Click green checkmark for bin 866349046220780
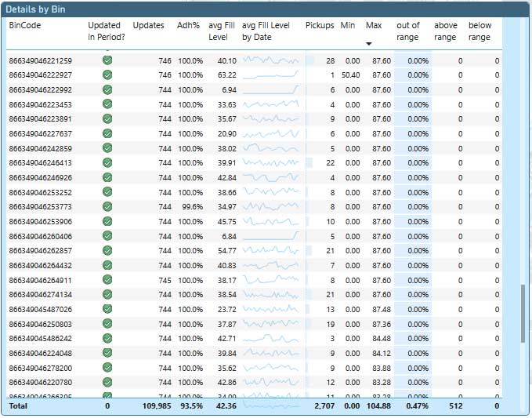 [x=107, y=383]
